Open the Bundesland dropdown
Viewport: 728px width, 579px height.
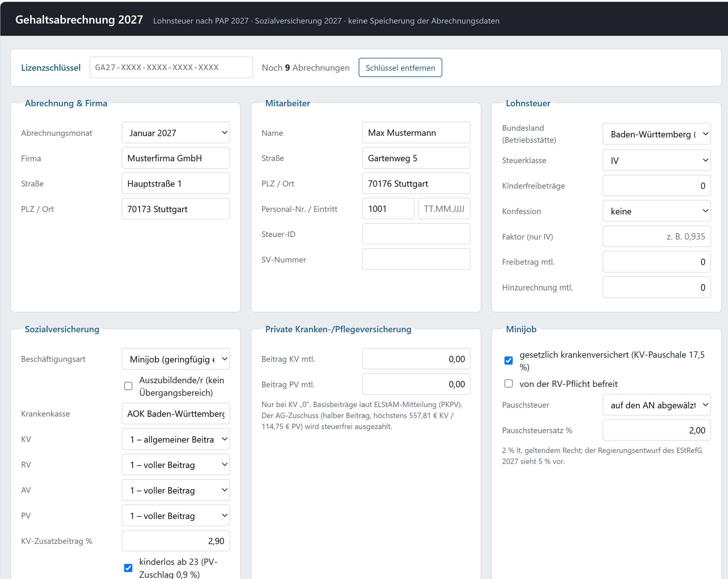(656, 134)
